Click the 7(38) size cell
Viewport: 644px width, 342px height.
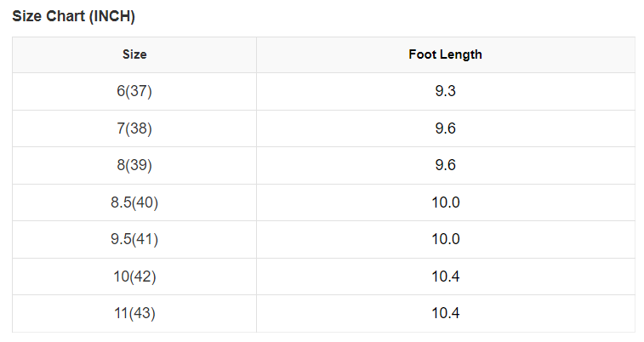[134, 128]
